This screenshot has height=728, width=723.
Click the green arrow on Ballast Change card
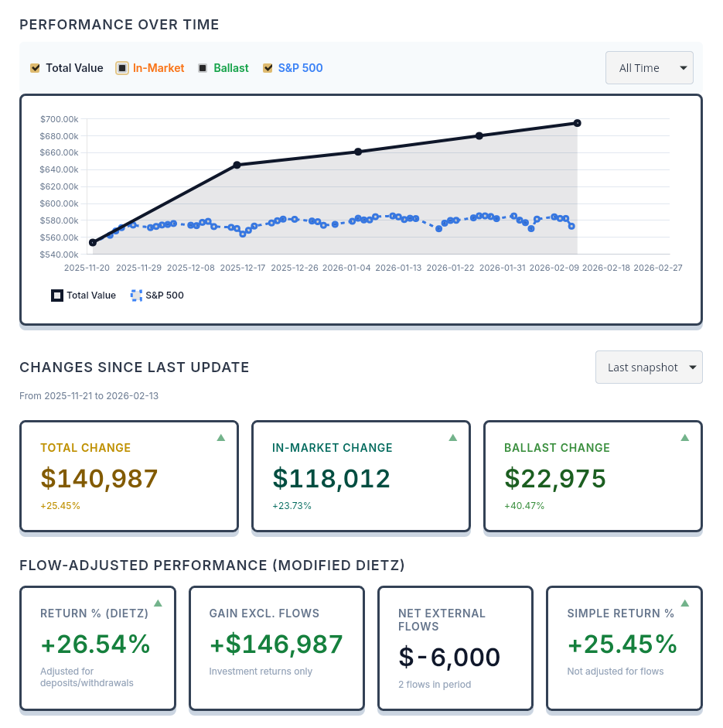point(684,437)
